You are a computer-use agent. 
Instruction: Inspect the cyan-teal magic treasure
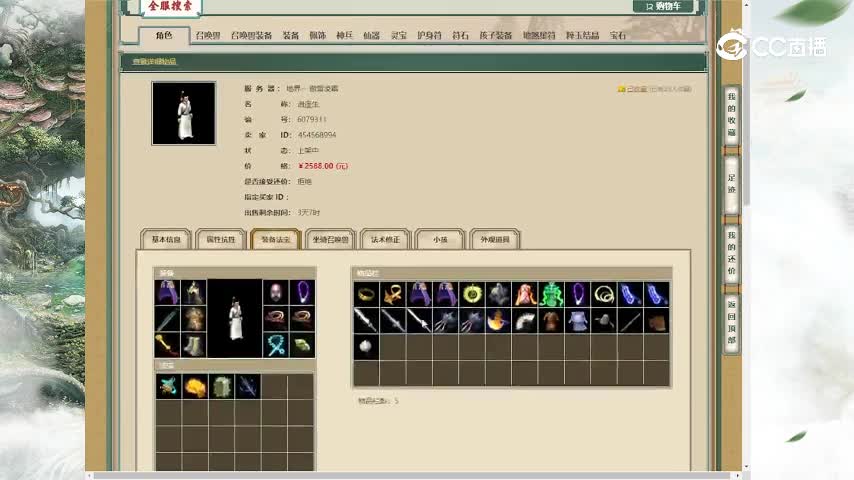(168, 386)
